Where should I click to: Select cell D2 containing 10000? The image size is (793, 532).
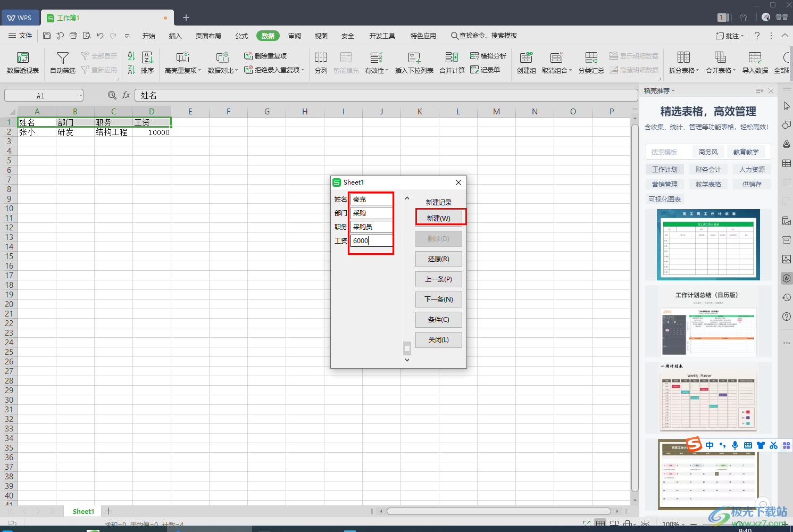(x=152, y=132)
